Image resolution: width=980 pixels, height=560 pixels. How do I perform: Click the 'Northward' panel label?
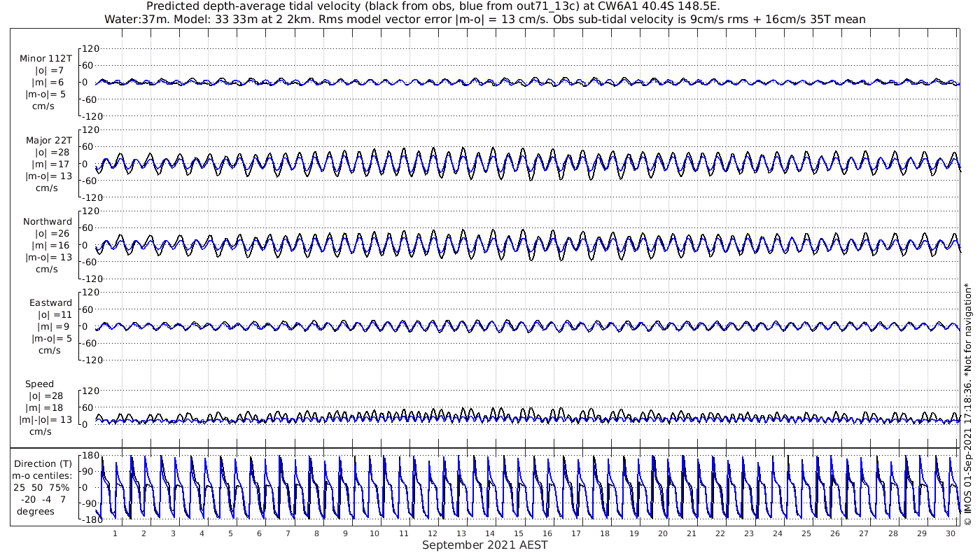[x=48, y=222]
